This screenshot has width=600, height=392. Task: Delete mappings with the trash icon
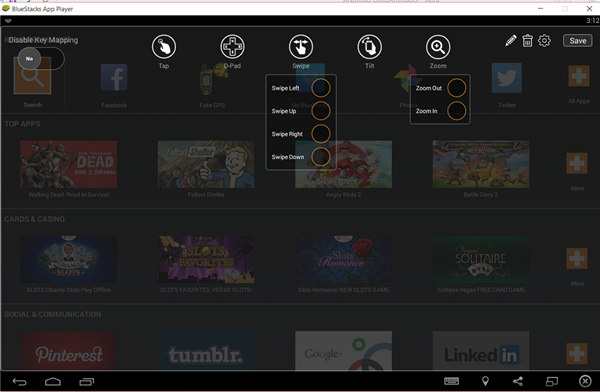(x=527, y=41)
